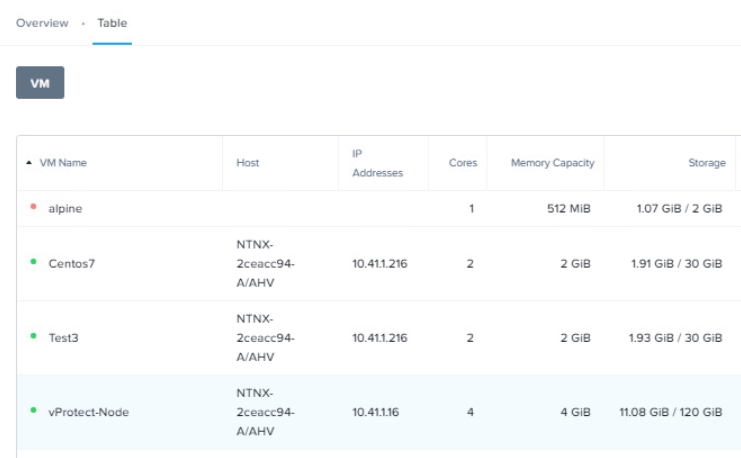Image resolution: width=741 pixels, height=458 pixels.
Task: Click the Storage column header
Action: (x=707, y=163)
